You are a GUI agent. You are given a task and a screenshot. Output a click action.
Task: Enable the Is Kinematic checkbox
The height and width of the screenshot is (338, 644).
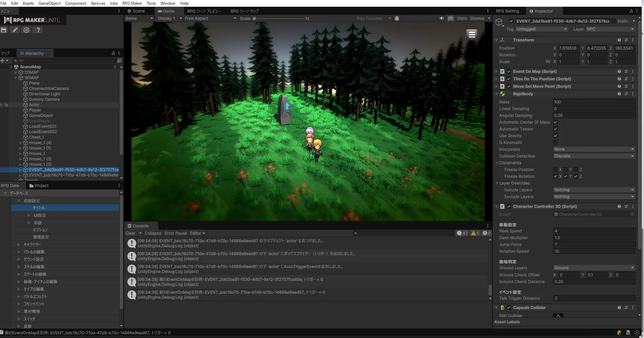[x=555, y=142]
